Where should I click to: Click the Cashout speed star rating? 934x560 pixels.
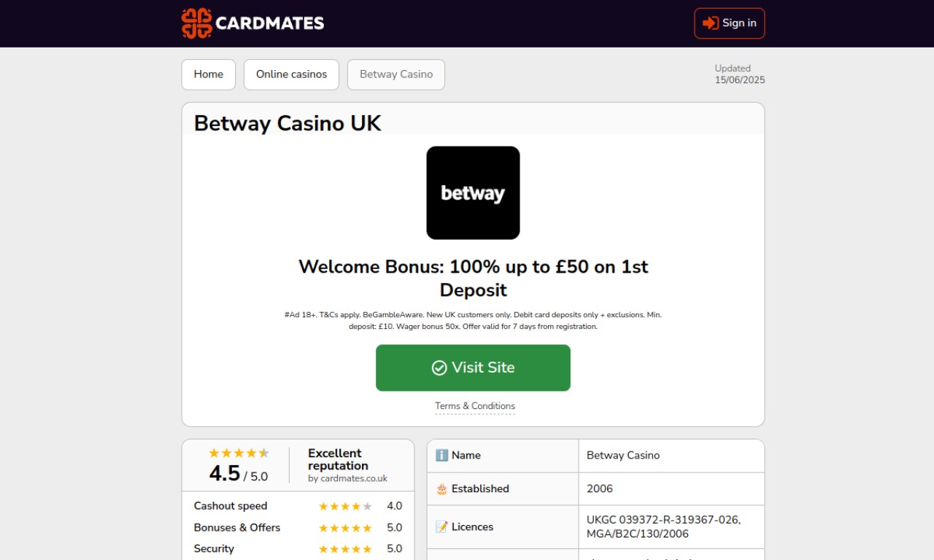pos(345,506)
